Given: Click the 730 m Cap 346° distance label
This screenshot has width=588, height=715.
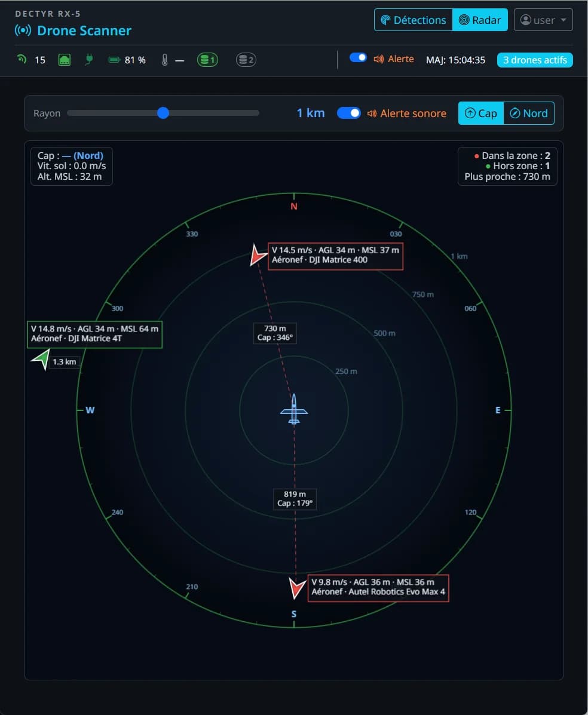Looking at the screenshot, I should click(275, 333).
